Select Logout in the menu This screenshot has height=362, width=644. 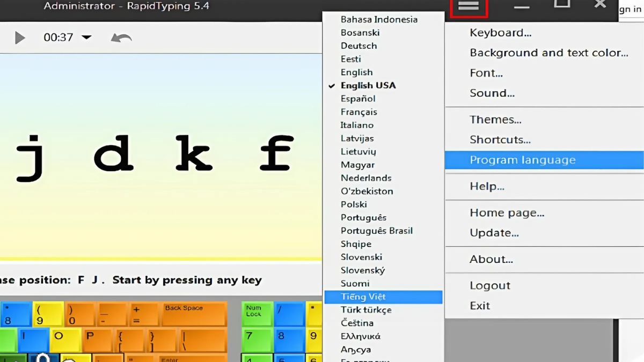point(490,286)
